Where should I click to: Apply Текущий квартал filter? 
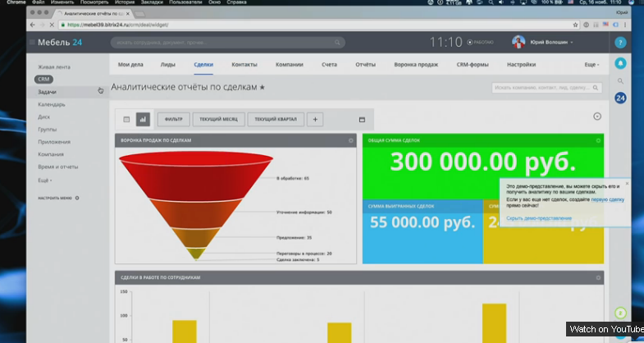(x=276, y=119)
